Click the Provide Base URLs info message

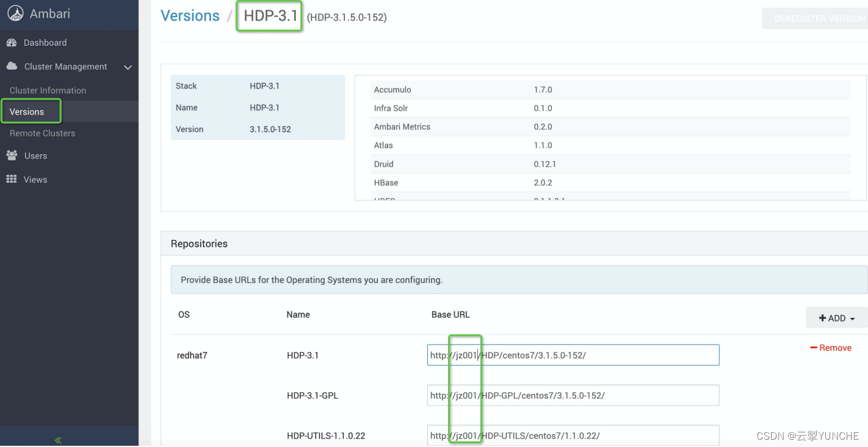click(519, 280)
